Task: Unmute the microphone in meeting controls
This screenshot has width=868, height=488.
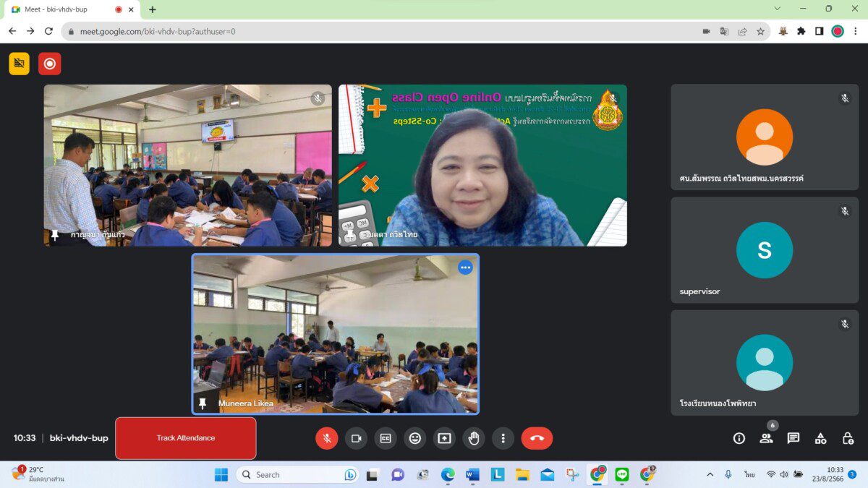Action: 327,438
